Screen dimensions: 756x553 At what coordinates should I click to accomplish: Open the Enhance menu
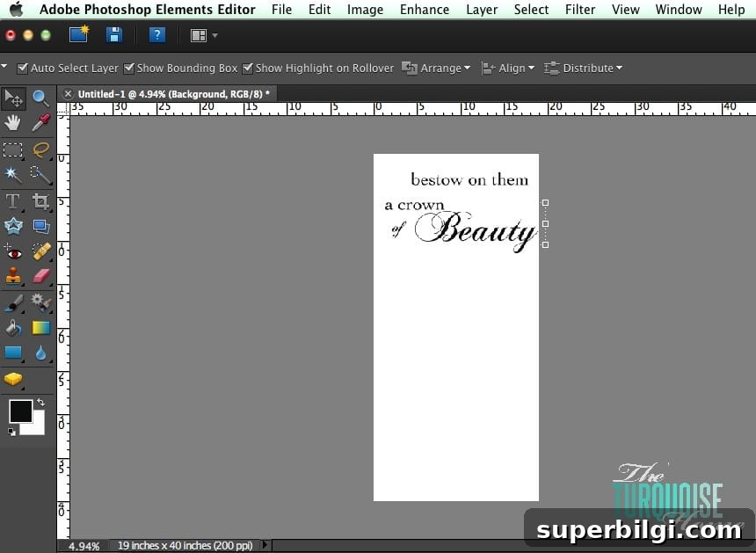pyautogui.click(x=425, y=9)
